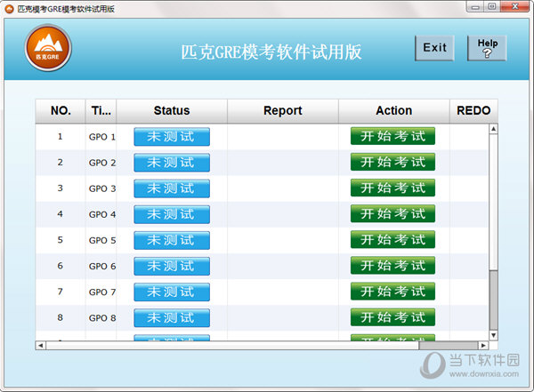The width and height of the screenshot is (534, 392).
Task: Click the horizontal scrollbar right arrow
Action: click(483, 346)
